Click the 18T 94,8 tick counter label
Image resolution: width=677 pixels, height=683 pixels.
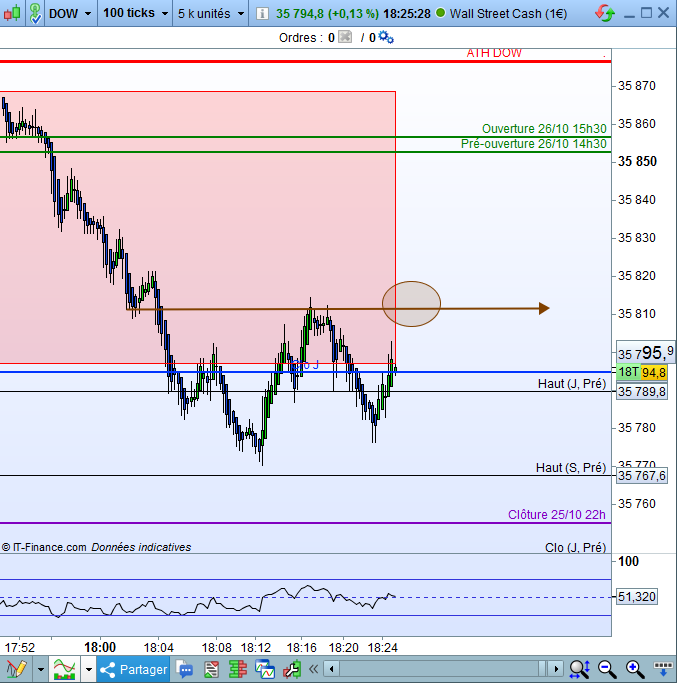point(642,372)
